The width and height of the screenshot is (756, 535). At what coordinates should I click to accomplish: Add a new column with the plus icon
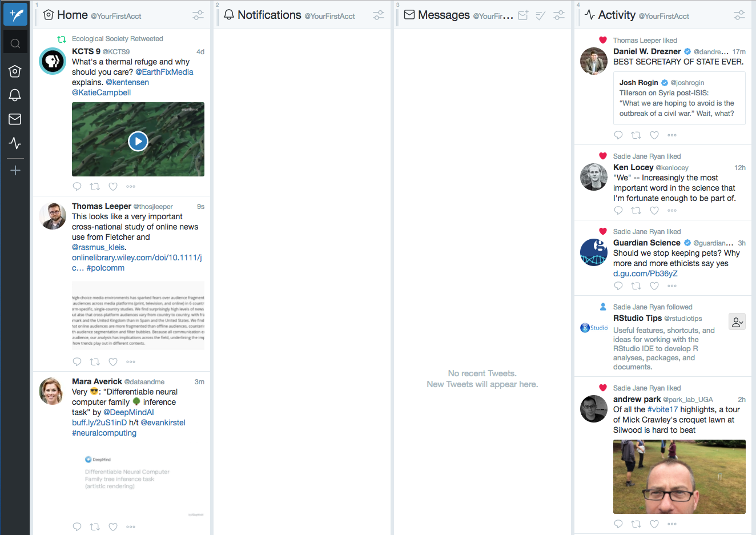(15, 170)
